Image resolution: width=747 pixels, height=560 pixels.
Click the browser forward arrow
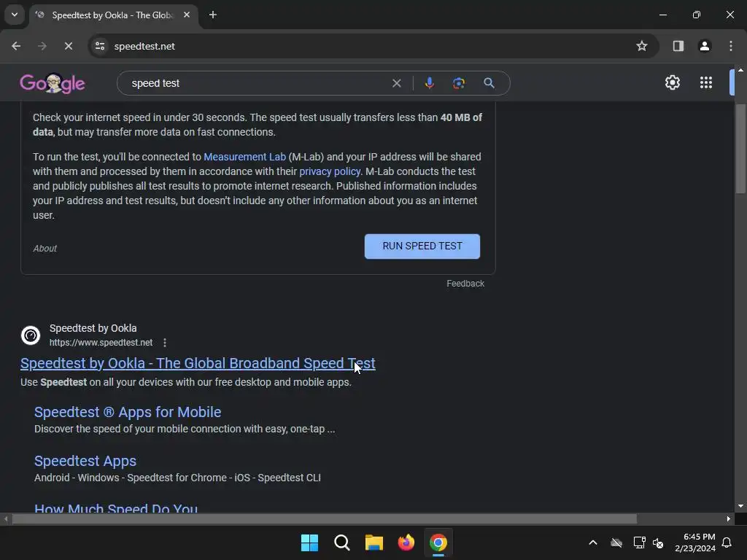(42, 46)
